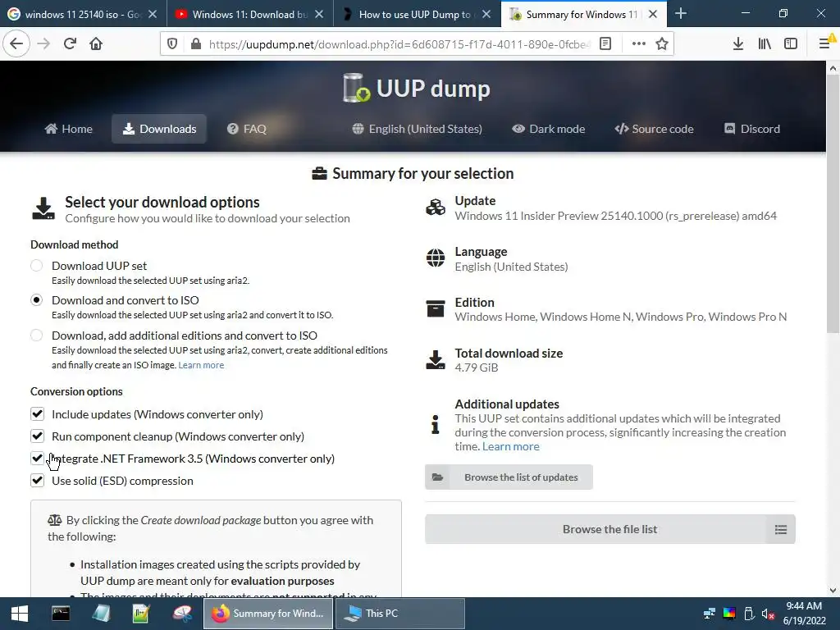Go to the Home nav item

click(x=69, y=129)
